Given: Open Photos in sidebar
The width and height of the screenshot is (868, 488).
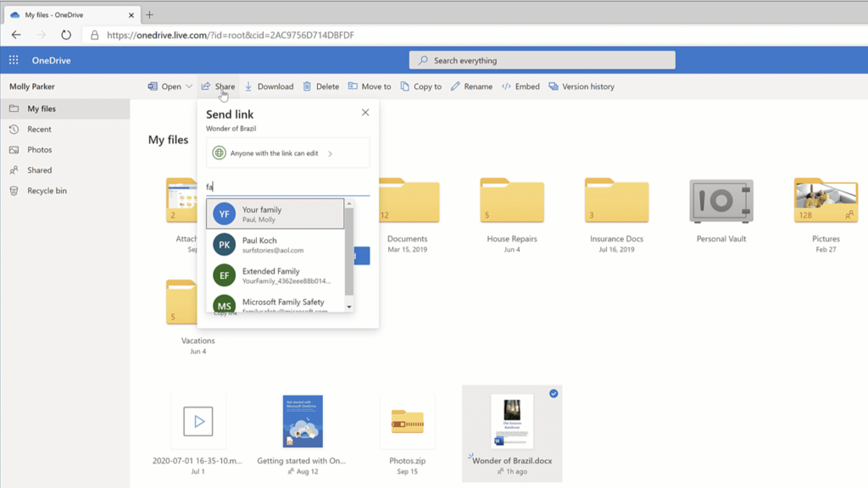Looking at the screenshot, I should tap(64, 149).
